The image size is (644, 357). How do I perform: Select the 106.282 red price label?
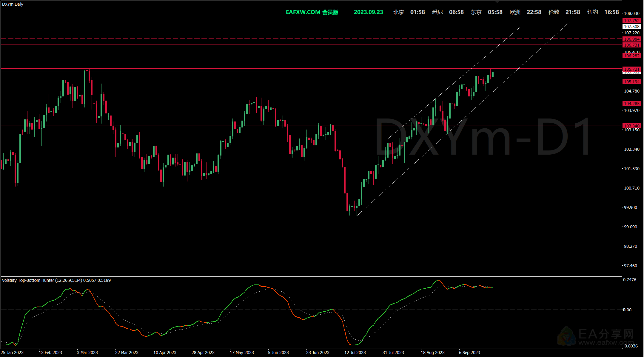coord(632,56)
